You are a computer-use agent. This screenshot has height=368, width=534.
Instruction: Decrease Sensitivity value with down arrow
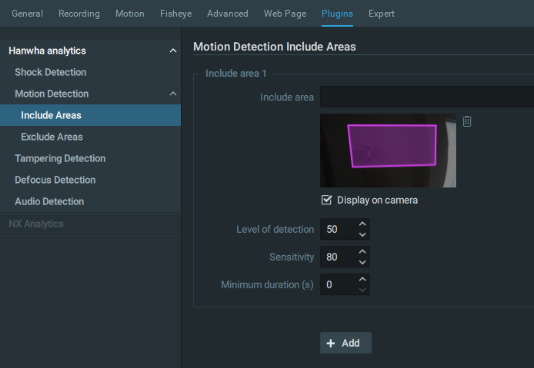tap(362, 262)
